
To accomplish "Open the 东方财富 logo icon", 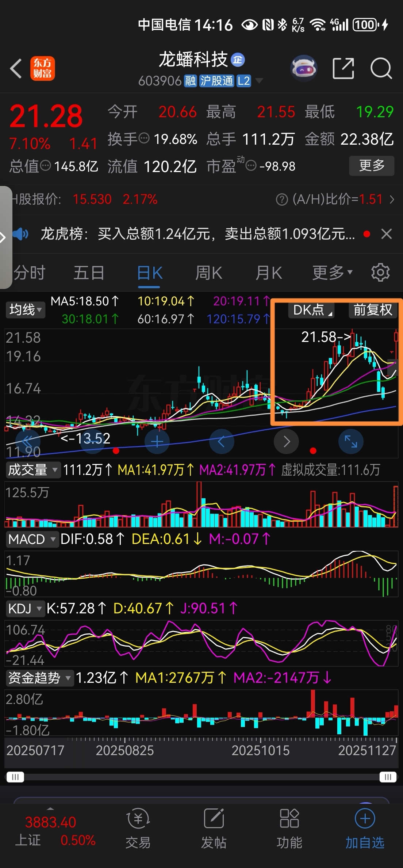I will pos(42,68).
